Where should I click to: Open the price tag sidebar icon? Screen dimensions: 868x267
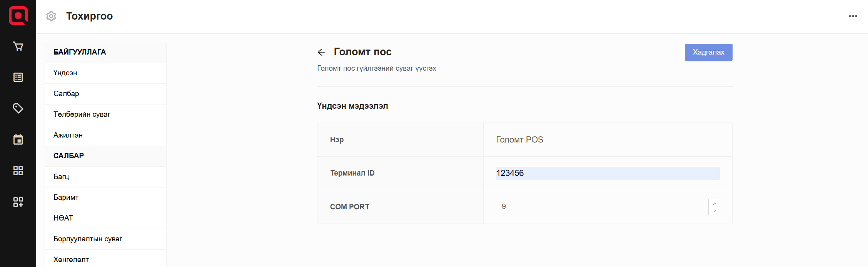(x=18, y=108)
